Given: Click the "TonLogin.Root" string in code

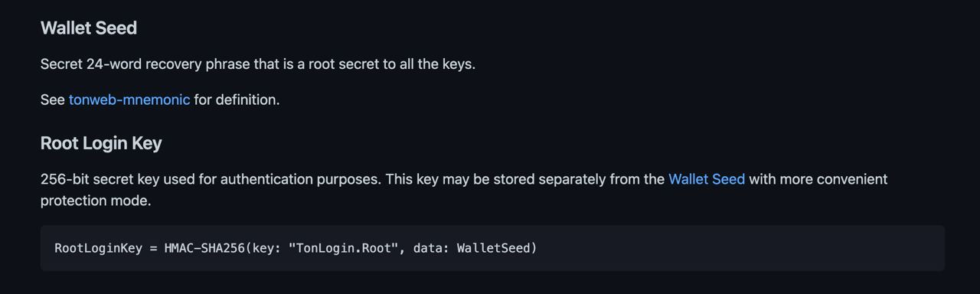Looking at the screenshot, I should 344,248.
